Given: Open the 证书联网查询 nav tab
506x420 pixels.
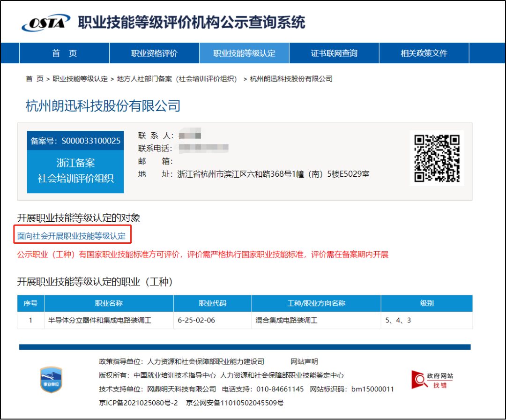Looking at the screenshot, I should (x=334, y=53).
